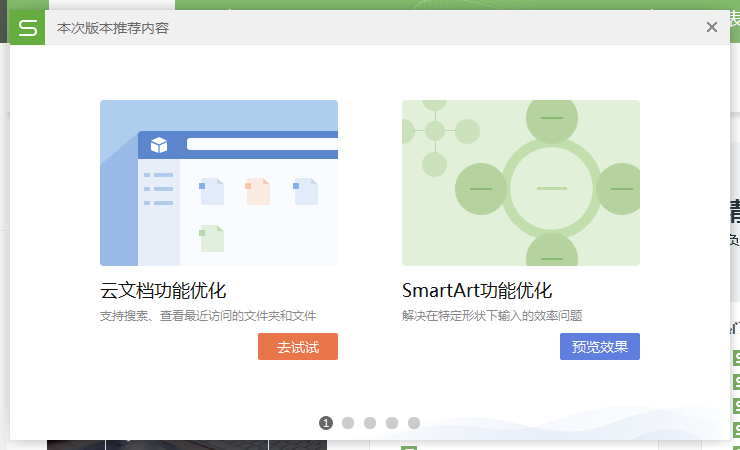Click the 去试试 orange button
Viewport: 740px width, 450px height.
298,347
